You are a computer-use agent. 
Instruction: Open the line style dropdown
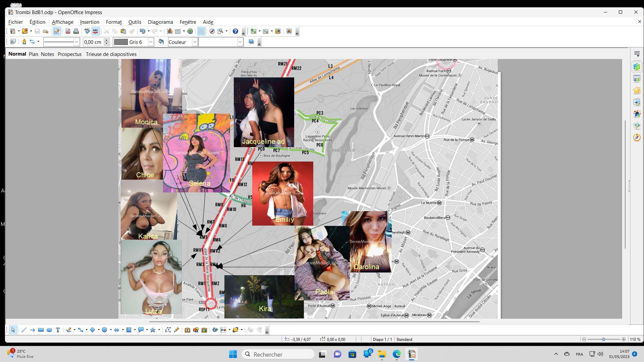tap(76, 42)
